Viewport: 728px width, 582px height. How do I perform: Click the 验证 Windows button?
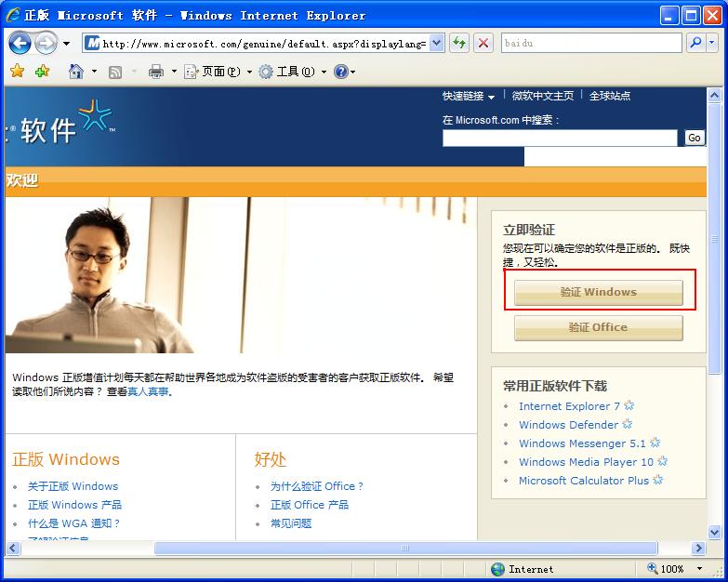tap(599, 292)
